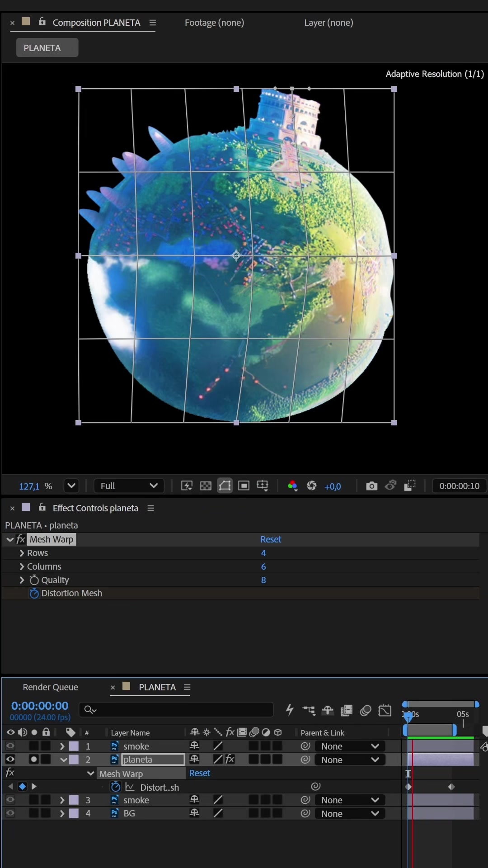The height and width of the screenshot is (868, 488).
Task: Click the Distortion Mesh expression pick whip
Action: pos(316,787)
